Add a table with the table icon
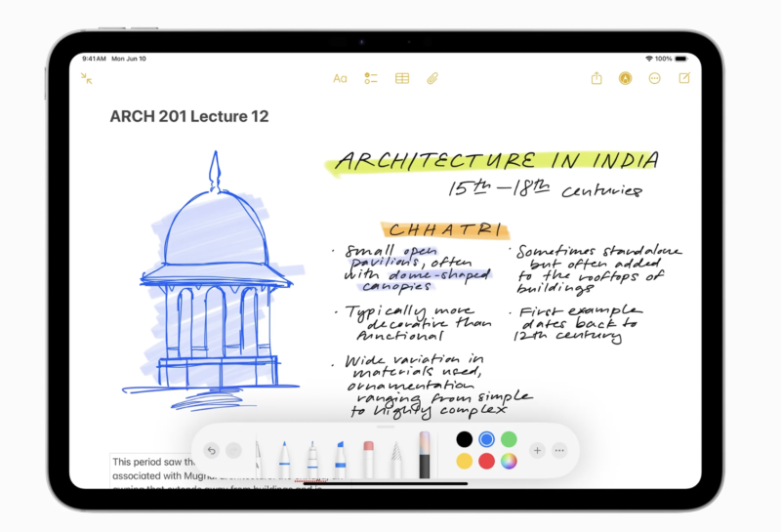Screen dimensions: 781x532 (402, 78)
